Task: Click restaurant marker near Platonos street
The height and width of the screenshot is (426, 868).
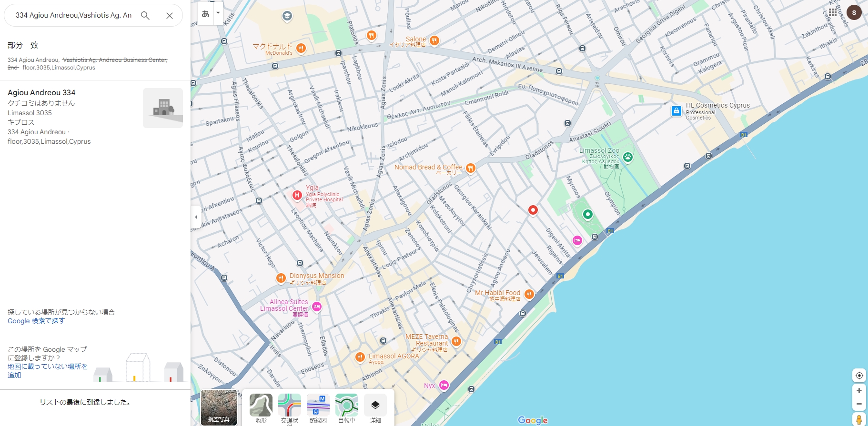Action: [x=372, y=35]
